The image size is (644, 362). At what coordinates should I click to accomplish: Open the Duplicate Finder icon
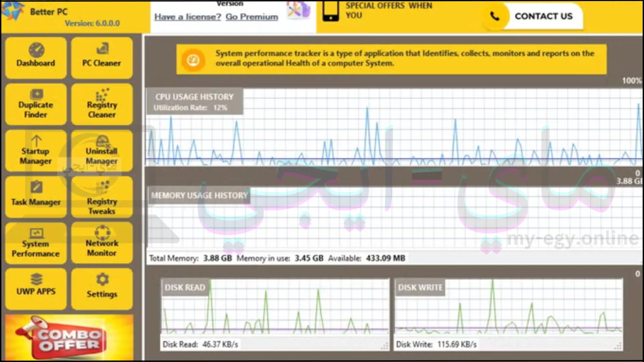pyautogui.click(x=36, y=94)
